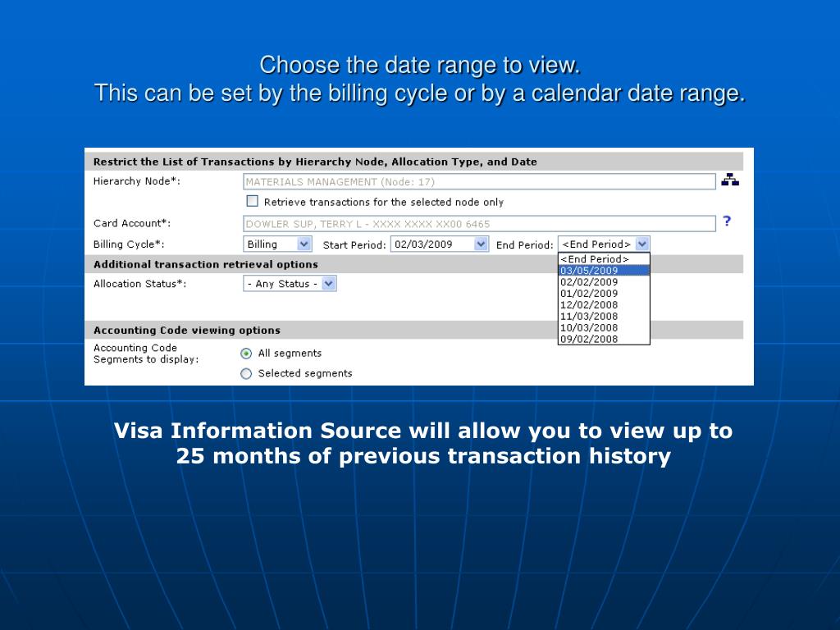The height and width of the screenshot is (630, 840).
Task: Click the Billing Cycle* label
Action: click(x=129, y=244)
